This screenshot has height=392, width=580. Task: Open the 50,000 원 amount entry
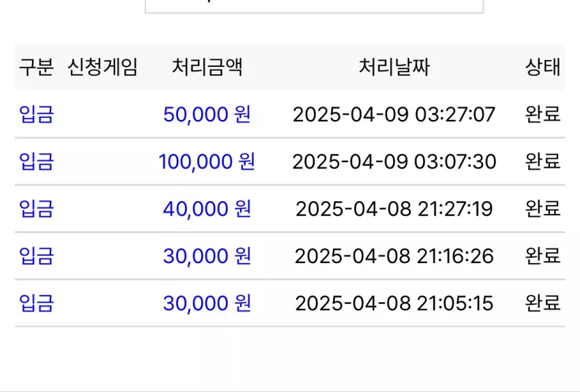coord(207,114)
